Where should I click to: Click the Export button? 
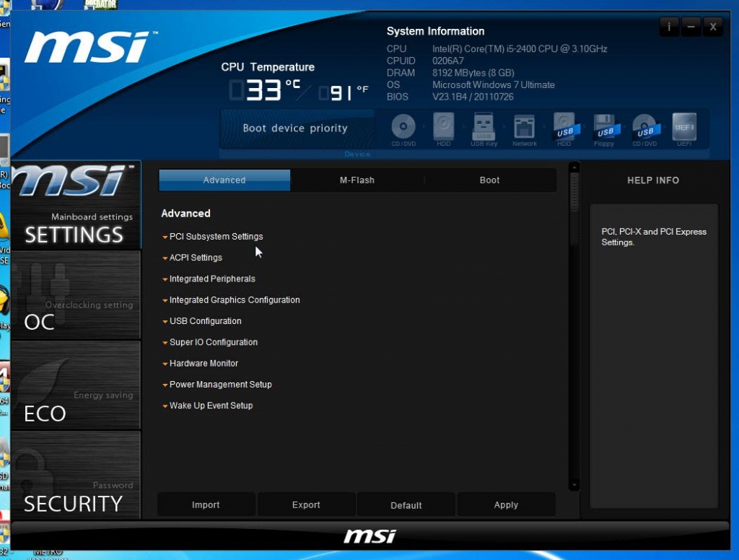[306, 505]
